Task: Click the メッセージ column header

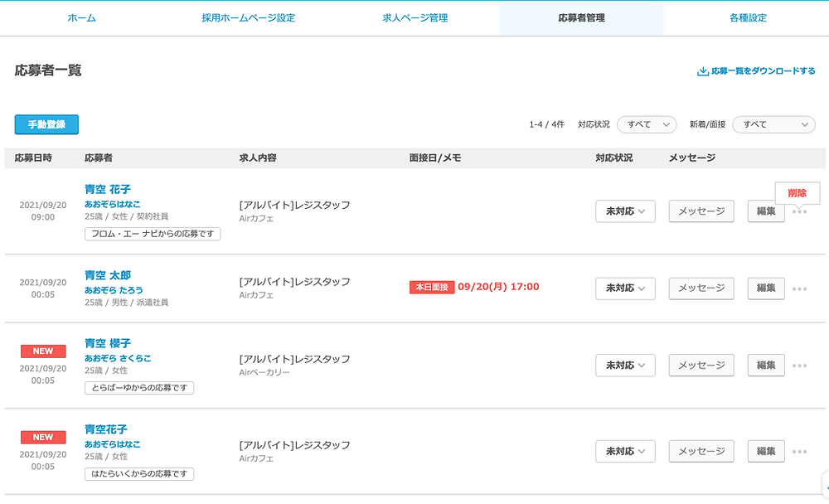Action: (x=692, y=158)
